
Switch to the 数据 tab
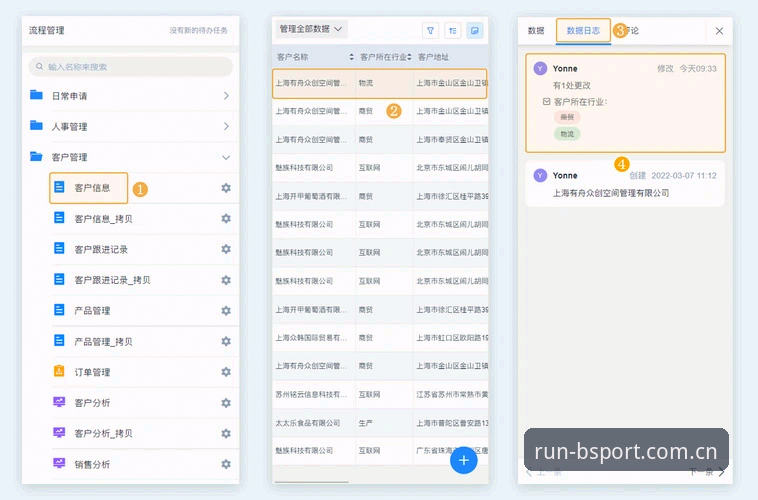536,30
